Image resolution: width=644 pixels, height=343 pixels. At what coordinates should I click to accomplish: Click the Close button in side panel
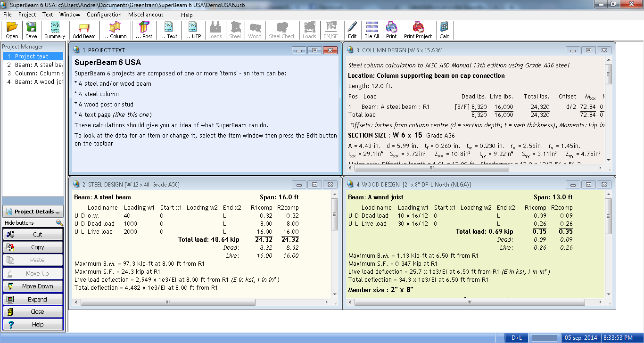coord(33,312)
